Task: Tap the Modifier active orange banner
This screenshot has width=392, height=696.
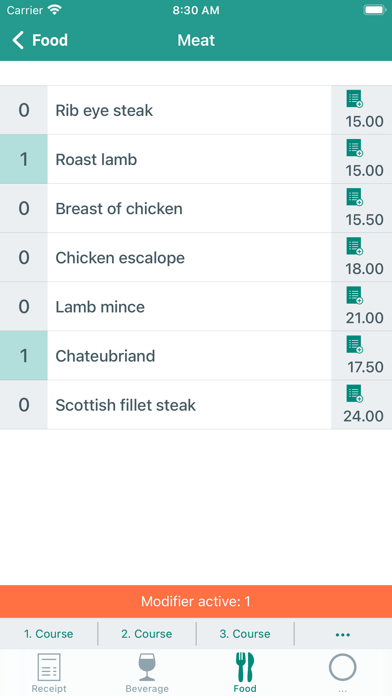Action: click(196, 601)
